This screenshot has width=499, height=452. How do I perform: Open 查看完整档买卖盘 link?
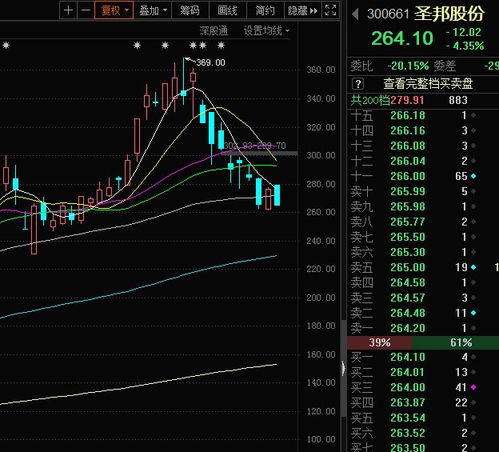coord(428,84)
